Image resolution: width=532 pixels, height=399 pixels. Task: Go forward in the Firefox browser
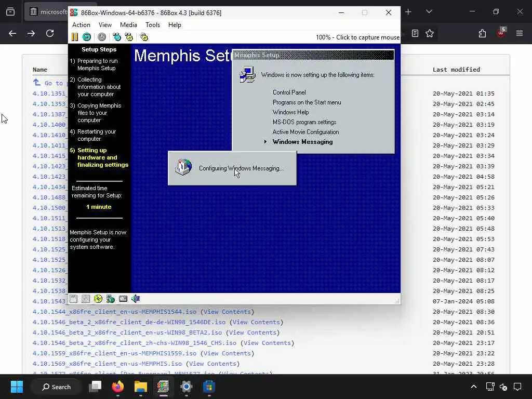click(x=31, y=33)
